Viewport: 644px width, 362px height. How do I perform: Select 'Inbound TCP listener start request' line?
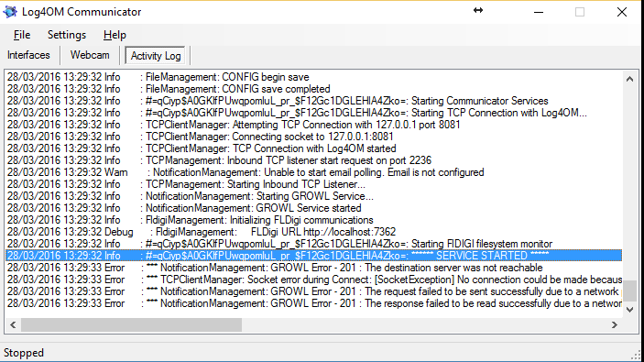click(314, 160)
